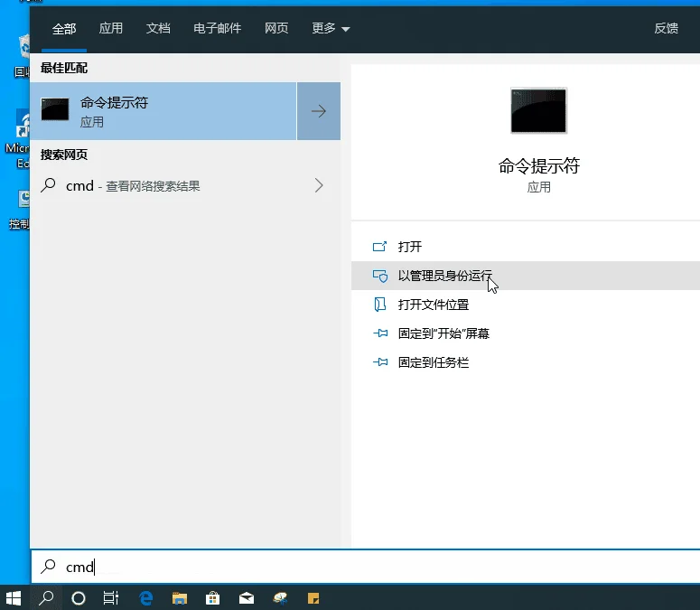Switch to the 应用 tab
Viewport: 700px width, 610px height.
pyautogui.click(x=111, y=29)
